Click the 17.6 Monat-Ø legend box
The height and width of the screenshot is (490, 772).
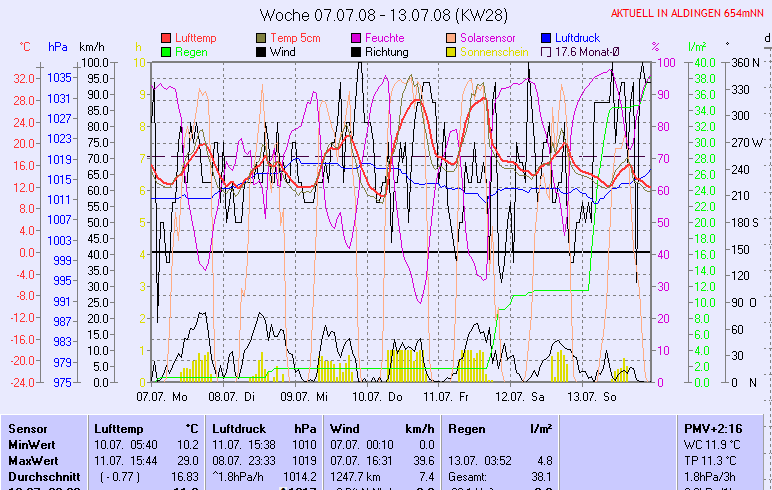547,52
